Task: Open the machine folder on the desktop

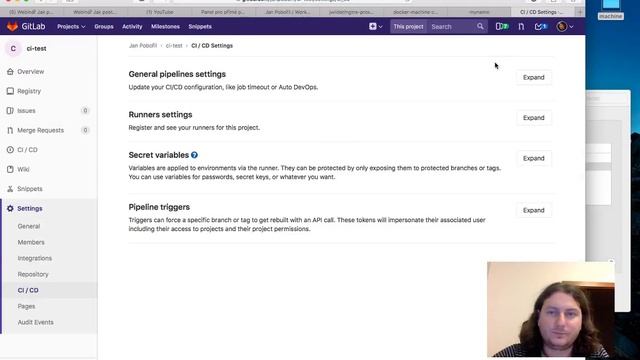Action: (611, 10)
